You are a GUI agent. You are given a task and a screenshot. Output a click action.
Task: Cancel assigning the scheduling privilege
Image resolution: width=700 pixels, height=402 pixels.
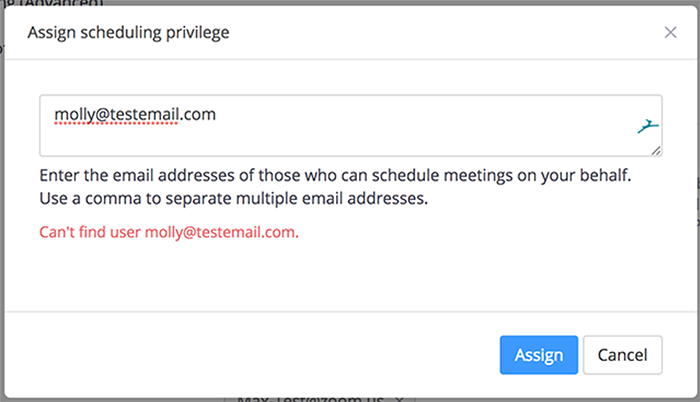pos(622,355)
